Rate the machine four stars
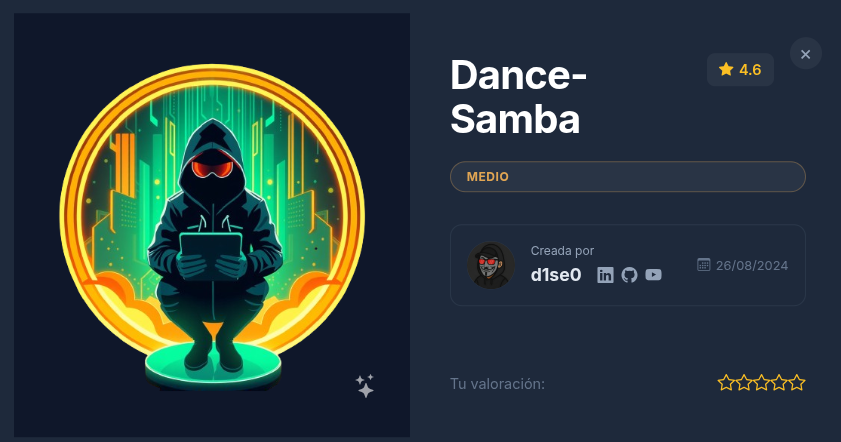 779,382
